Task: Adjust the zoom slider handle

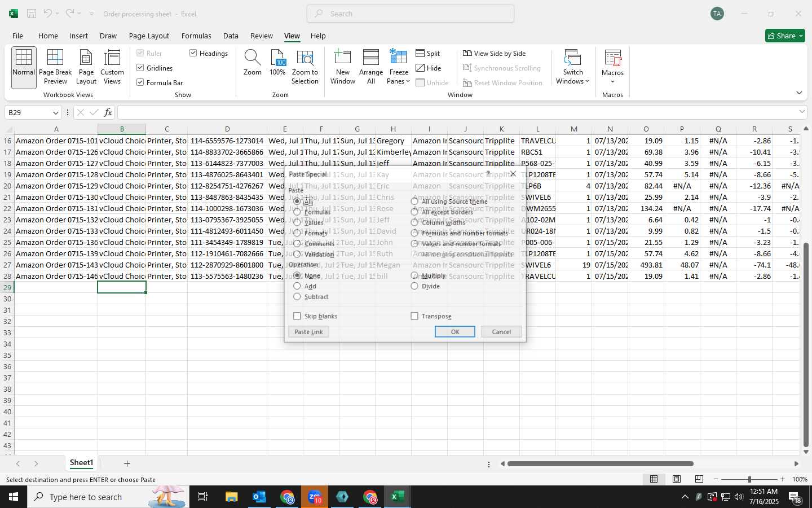Action: point(749,479)
